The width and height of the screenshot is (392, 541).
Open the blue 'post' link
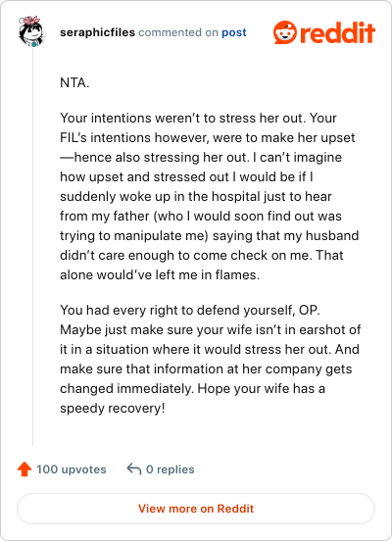(233, 32)
